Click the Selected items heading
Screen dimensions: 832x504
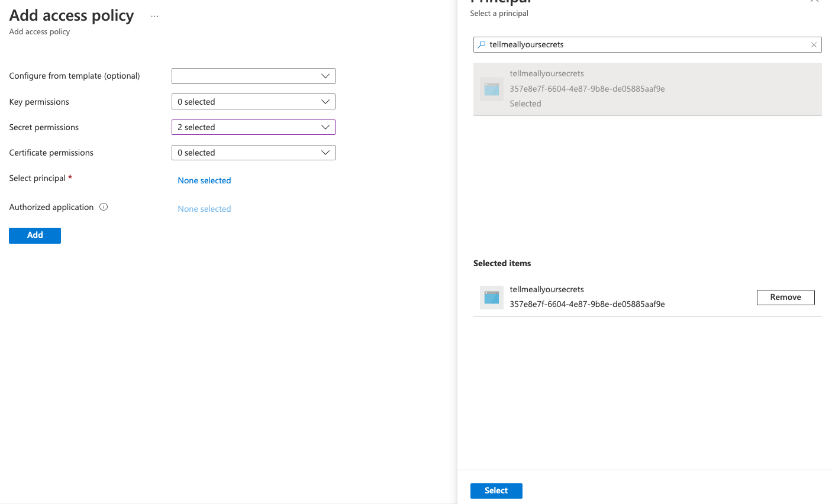(x=502, y=263)
